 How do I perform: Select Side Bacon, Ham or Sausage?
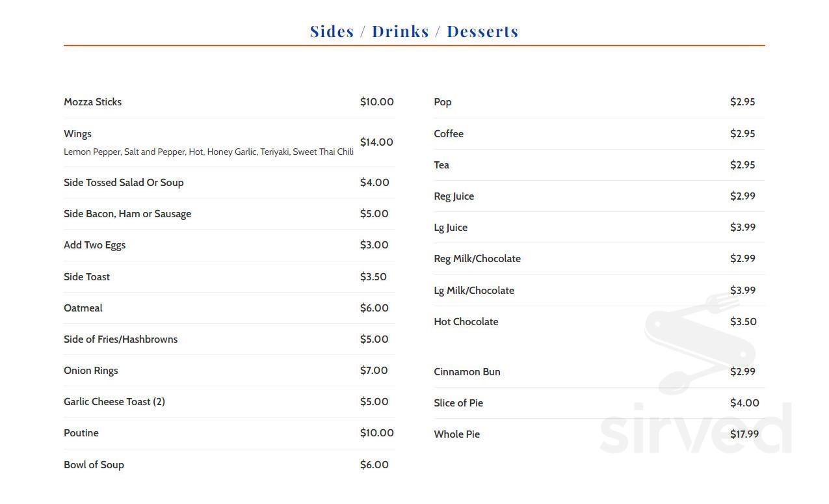[127, 213]
